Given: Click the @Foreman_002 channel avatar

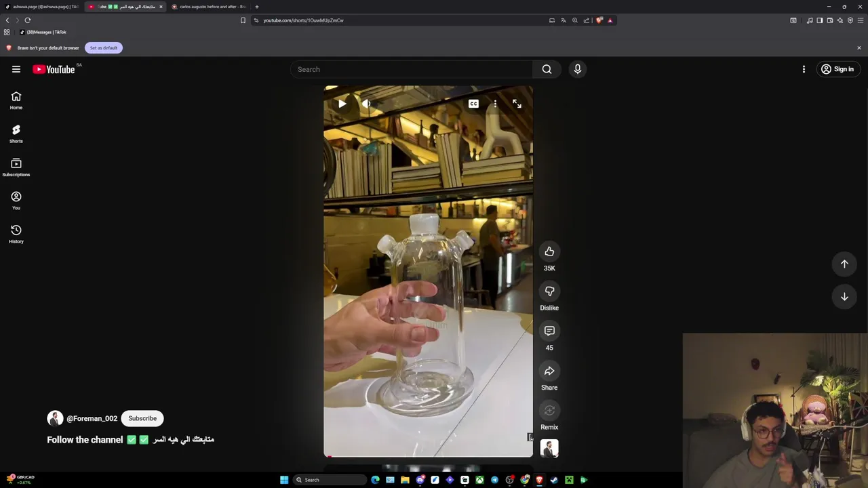Looking at the screenshot, I should (55, 418).
